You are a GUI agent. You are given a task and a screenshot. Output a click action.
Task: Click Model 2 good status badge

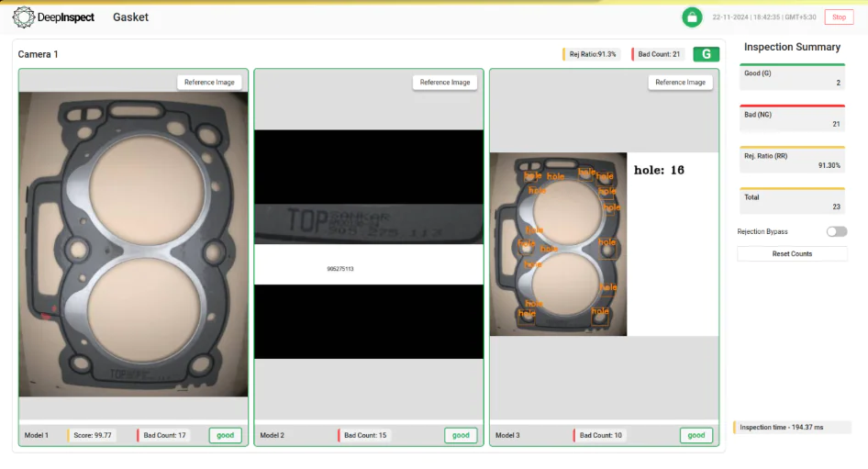tap(461, 435)
